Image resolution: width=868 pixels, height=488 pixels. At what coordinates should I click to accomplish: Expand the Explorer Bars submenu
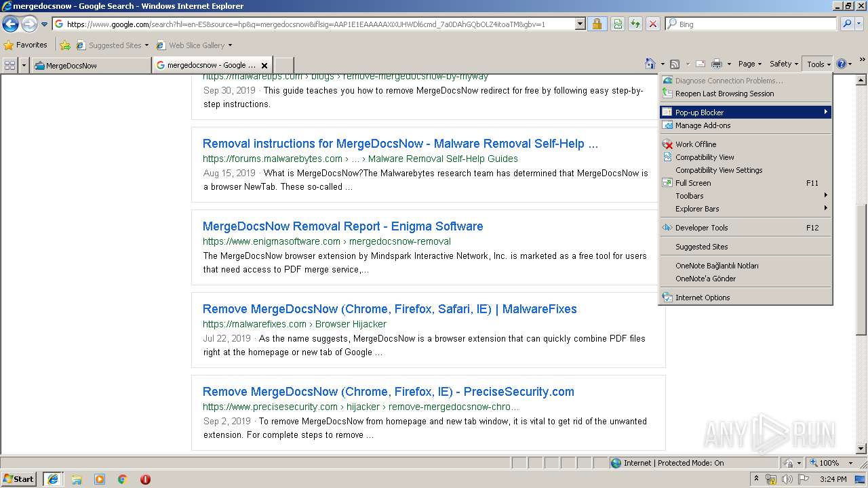[x=746, y=209]
